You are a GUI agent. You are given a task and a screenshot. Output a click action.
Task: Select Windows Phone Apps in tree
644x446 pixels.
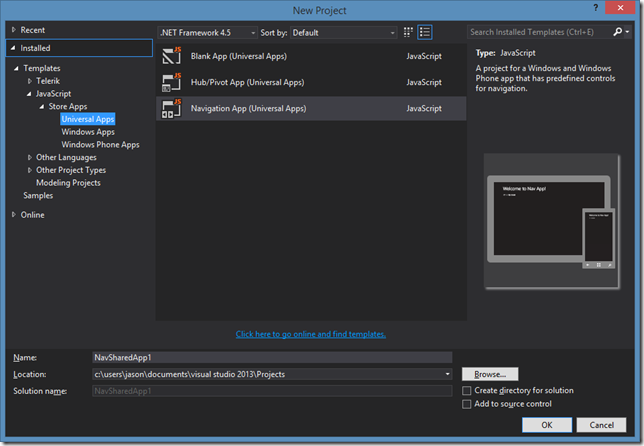[100, 145]
